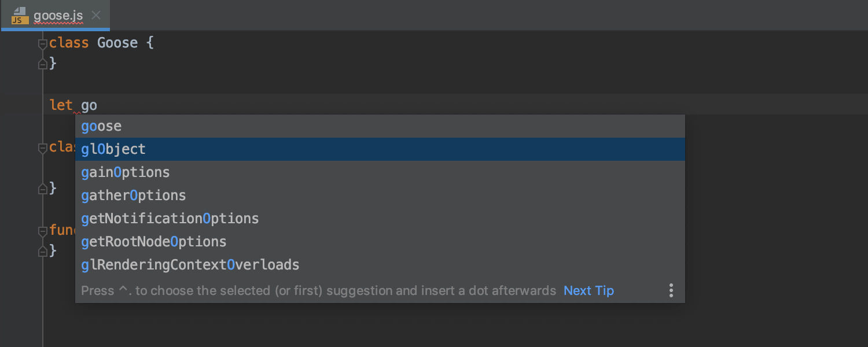Image resolution: width=868 pixels, height=347 pixels.
Task: Click the Goose class name in code
Action: 117,43
